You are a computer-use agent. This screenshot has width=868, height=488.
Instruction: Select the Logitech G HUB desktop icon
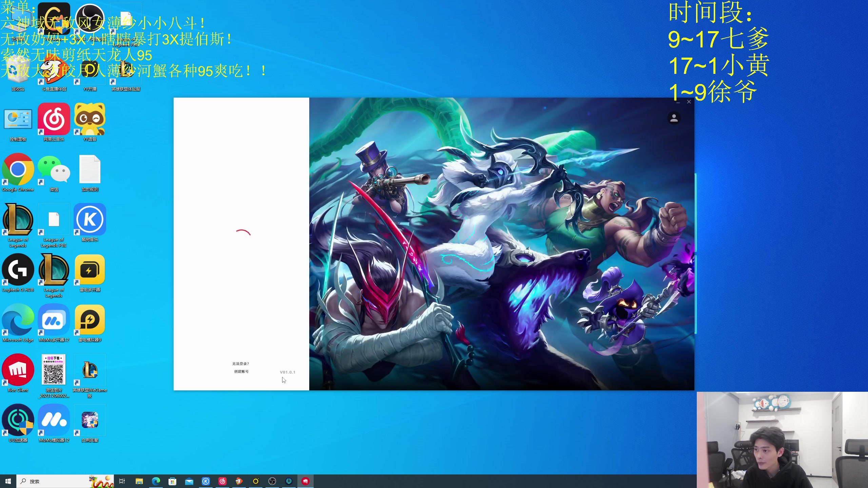18,273
